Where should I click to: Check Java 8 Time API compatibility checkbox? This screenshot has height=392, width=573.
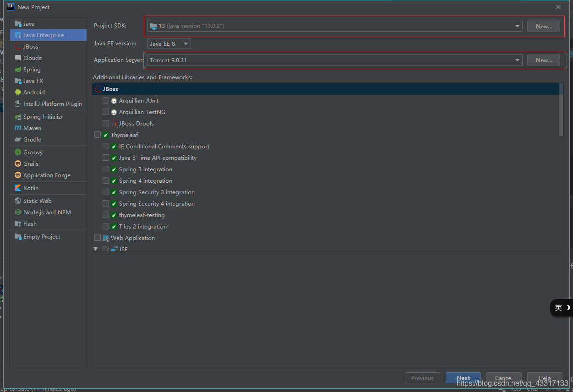(x=106, y=158)
